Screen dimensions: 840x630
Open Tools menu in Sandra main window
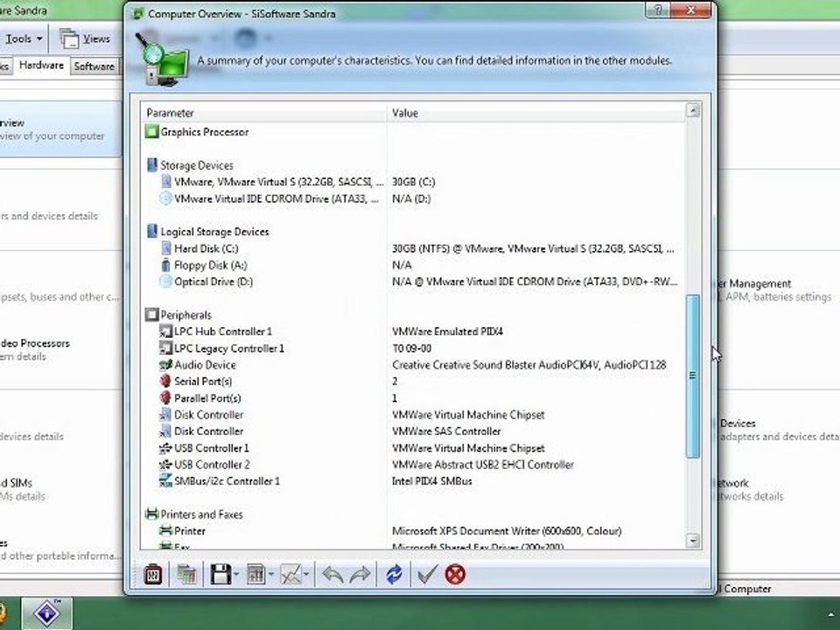(23, 38)
